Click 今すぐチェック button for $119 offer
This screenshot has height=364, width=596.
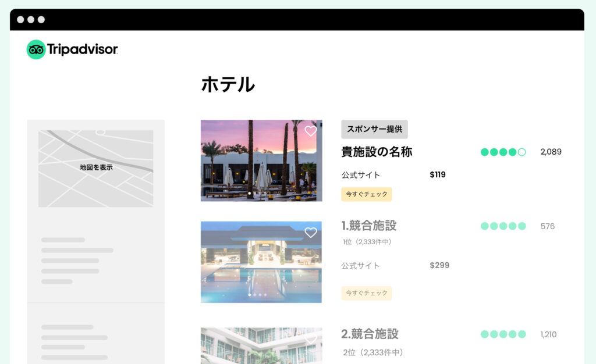tap(367, 194)
